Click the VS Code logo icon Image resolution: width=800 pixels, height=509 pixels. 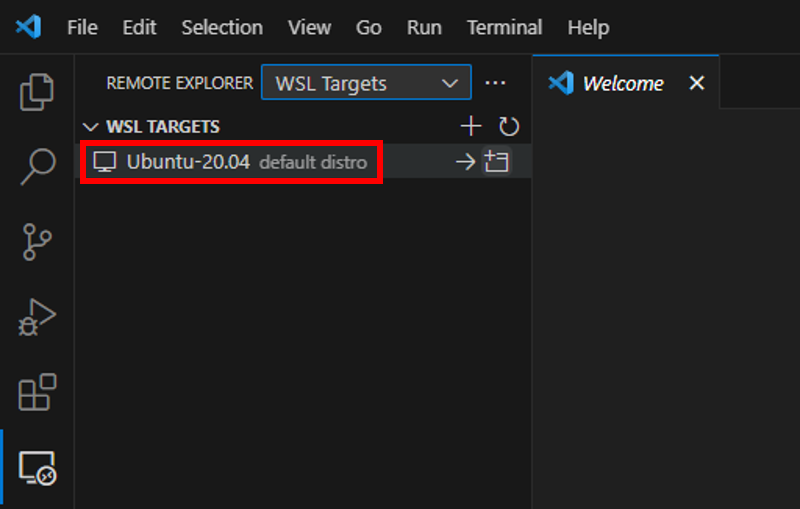(29, 27)
